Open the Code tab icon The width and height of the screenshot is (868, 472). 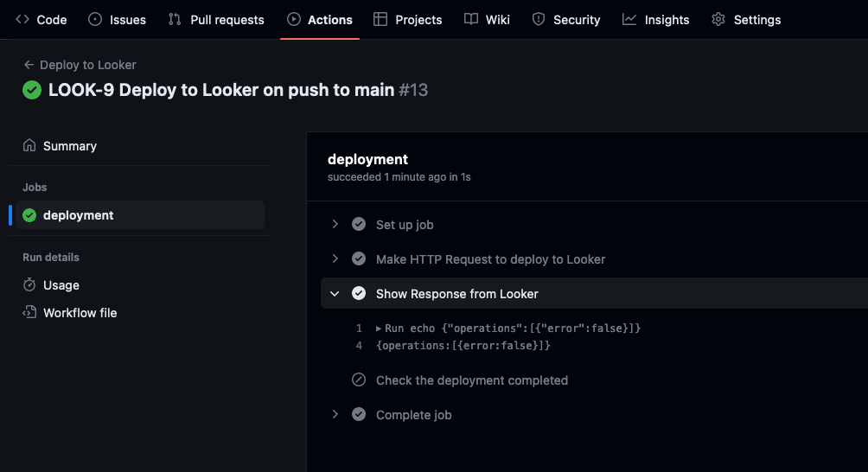click(22, 19)
